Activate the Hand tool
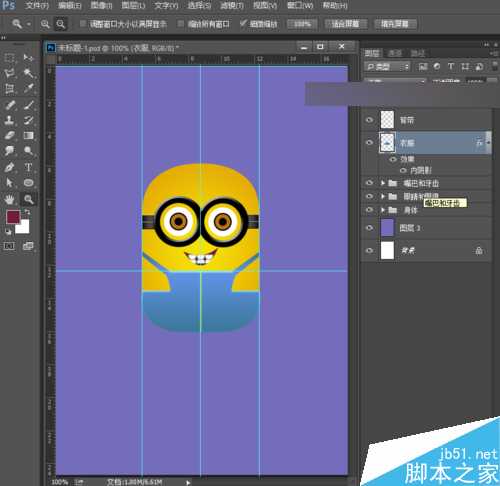The image size is (500, 486). 9,199
